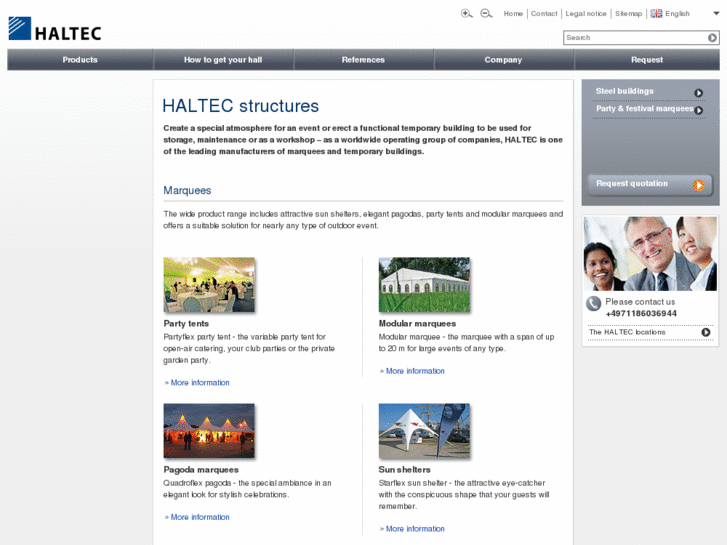Open Party & festival marquees sidebar link
The image size is (727, 545).
644,109
